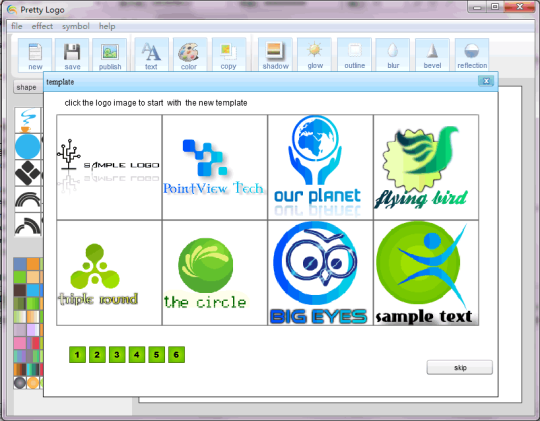
Task: Click the skip button
Action: pos(460,368)
